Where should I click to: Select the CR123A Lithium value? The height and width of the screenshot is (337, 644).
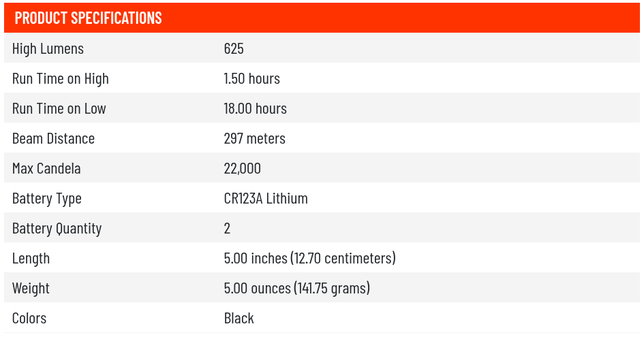point(266,199)
